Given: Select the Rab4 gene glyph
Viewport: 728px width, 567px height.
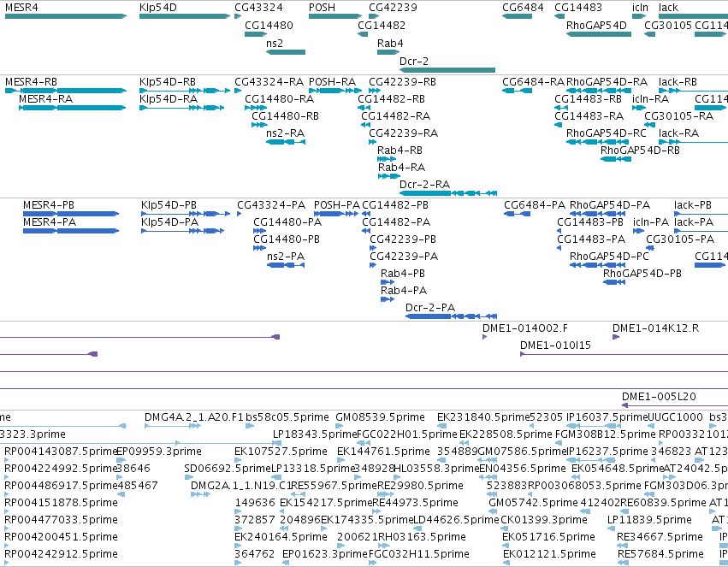Looking at the screenshot, I should pyautogui.click(x=388, y=52).
